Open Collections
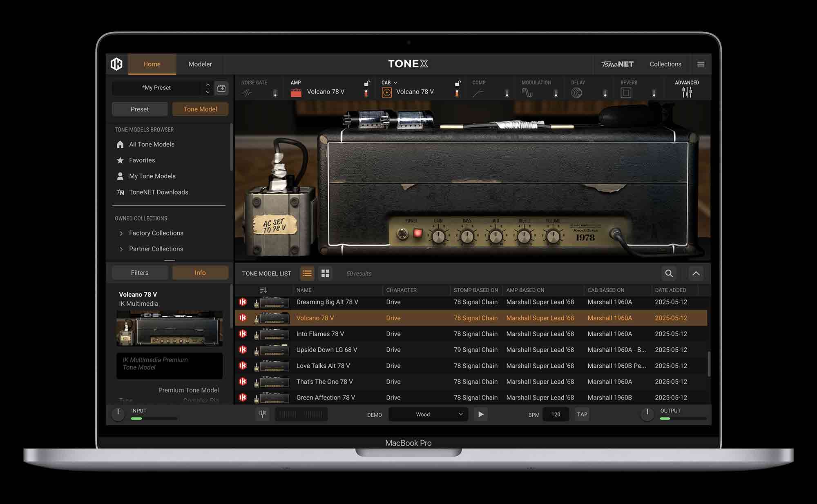Image resolution: width=817 pixels, height=504 pixels. click(665, 64)
